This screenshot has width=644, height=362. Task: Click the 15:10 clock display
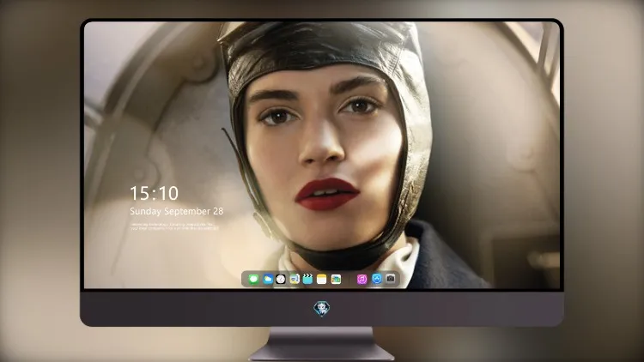click(154, 193)
